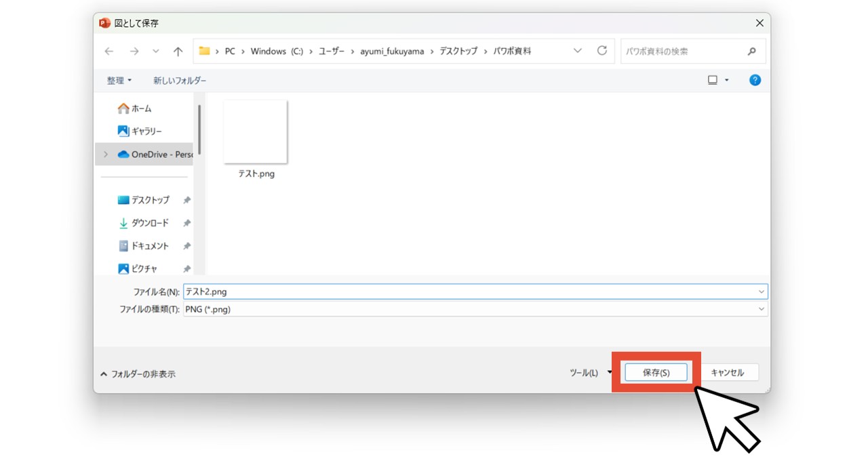Open ホーム in the navigation pane
The height and width of the screenshot is (461, 868).
(134, 108)
